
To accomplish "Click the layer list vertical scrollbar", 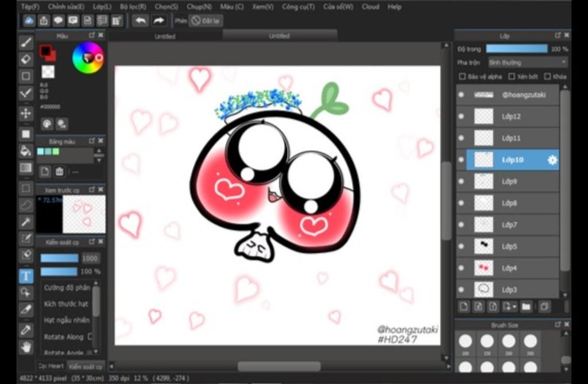I will click(565, 180).
